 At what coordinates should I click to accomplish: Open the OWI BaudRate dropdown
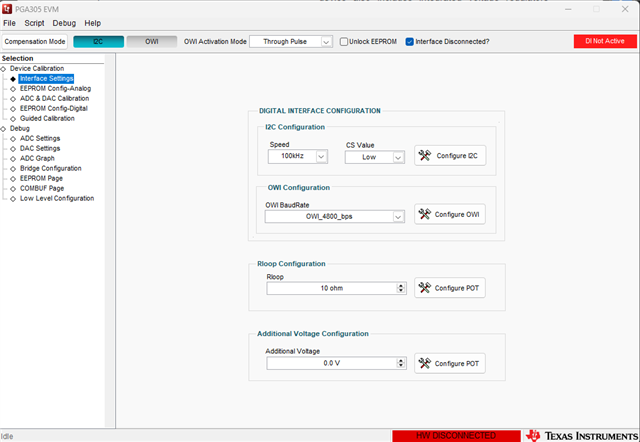click(x=335, y=217)
